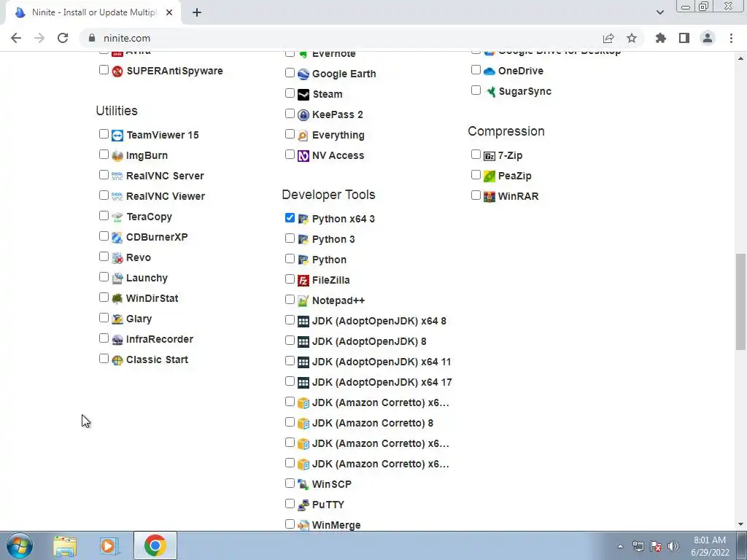Uncheck the Python x64 3 checkbox

(x=290, y=217)
